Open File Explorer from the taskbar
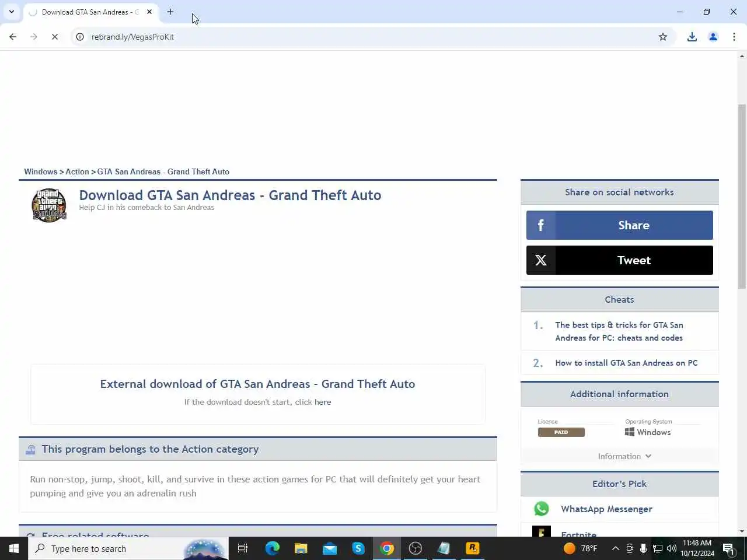This screenshot has height=560, width=747. pos(301,548)
